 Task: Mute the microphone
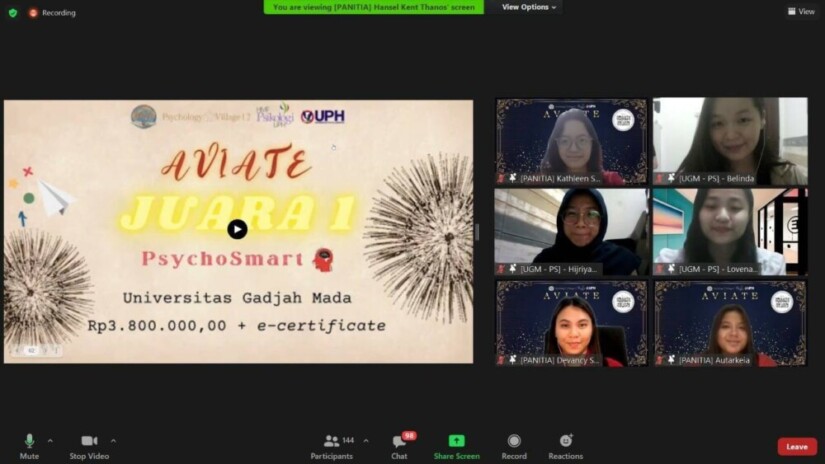(x=29, y=447)
